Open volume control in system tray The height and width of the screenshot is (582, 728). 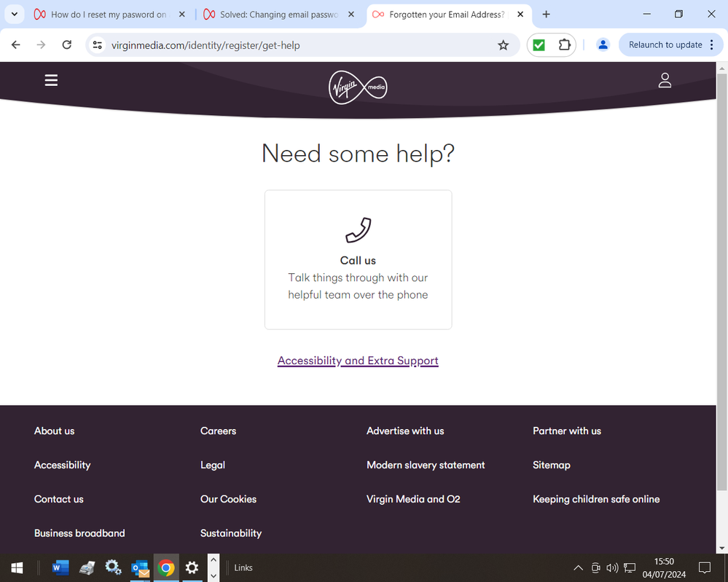pos(612,567)
